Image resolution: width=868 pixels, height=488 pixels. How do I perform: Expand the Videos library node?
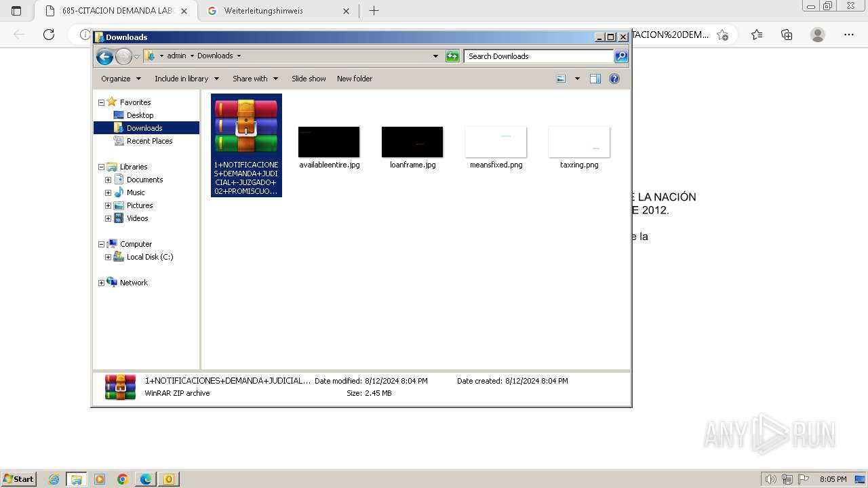(x=108, y=219)
